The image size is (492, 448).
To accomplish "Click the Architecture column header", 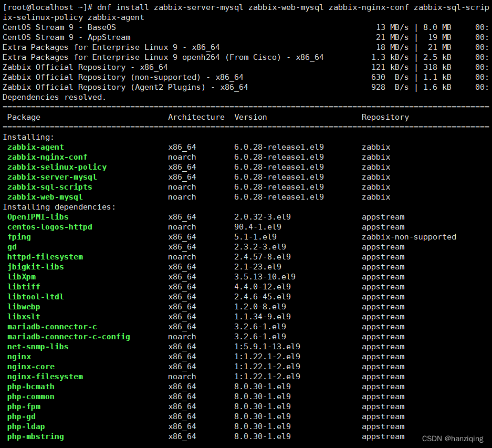I will (x=196, y=117).
